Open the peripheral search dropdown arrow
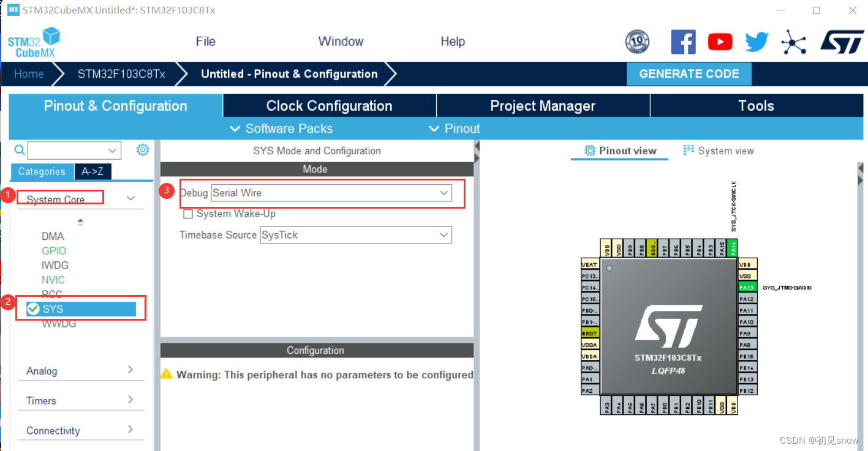This screenshot has width=868, height=451. [113, 151]
